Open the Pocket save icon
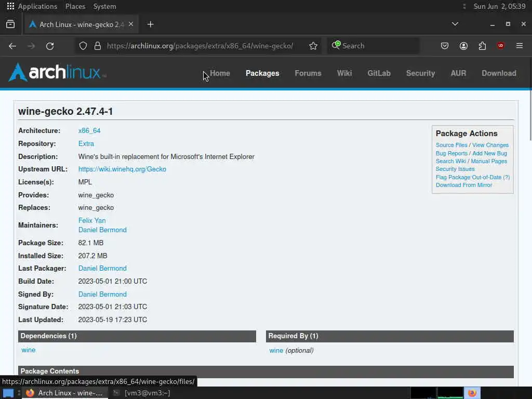 tap(445, 46)
